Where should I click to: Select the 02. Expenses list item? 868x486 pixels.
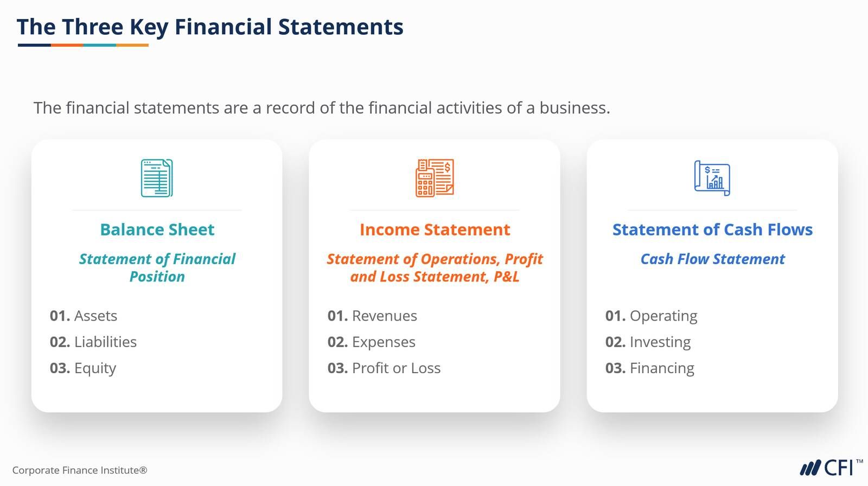[x=372, y=342]
